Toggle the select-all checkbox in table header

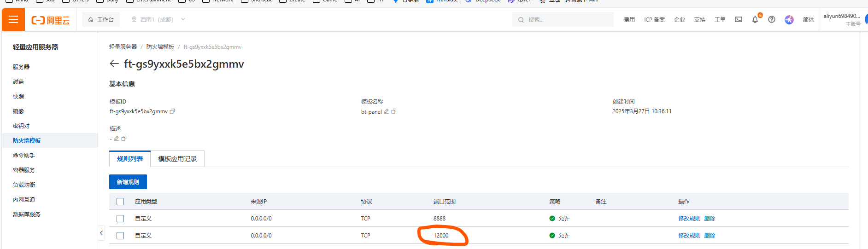tap(120, 202)
